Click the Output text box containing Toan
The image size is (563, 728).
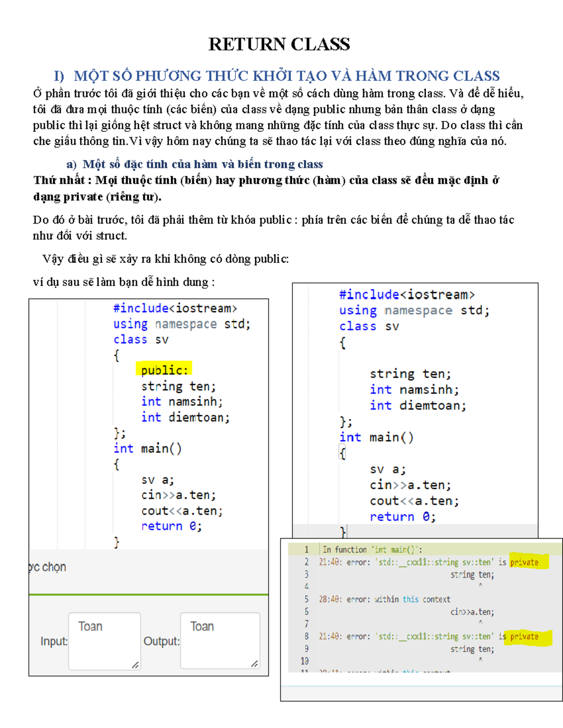220,640
